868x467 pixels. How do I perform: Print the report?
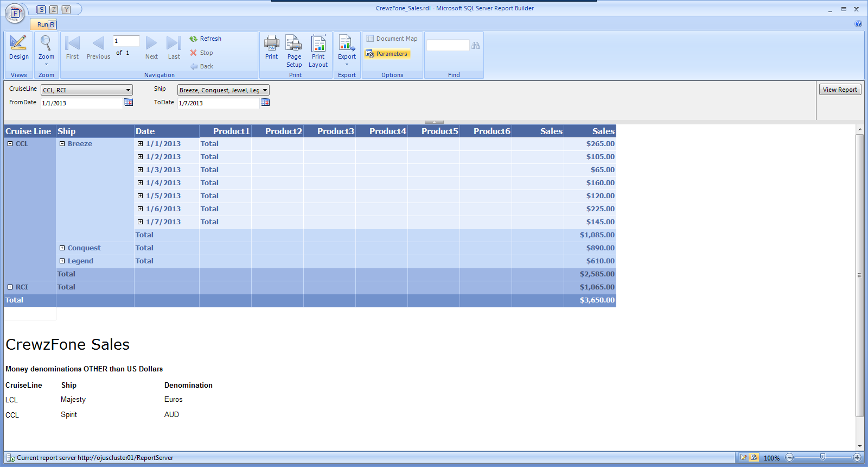pyautogui.click(x=271, y=48)
